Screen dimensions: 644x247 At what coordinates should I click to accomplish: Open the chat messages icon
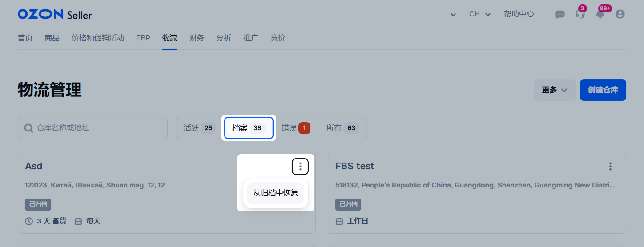[560, 14]
